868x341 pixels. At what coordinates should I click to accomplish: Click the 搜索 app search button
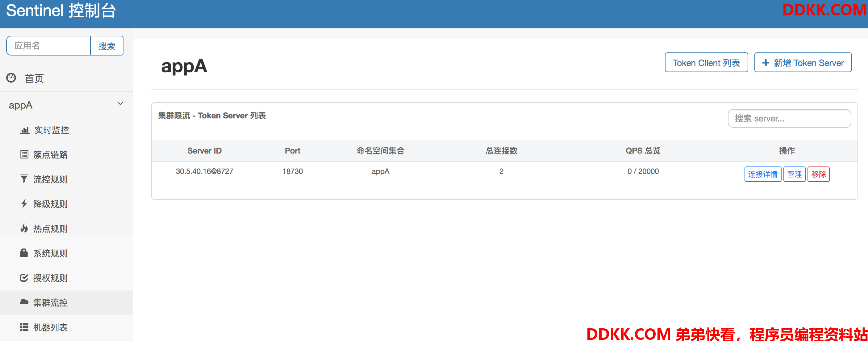click(x=107, y=46)
